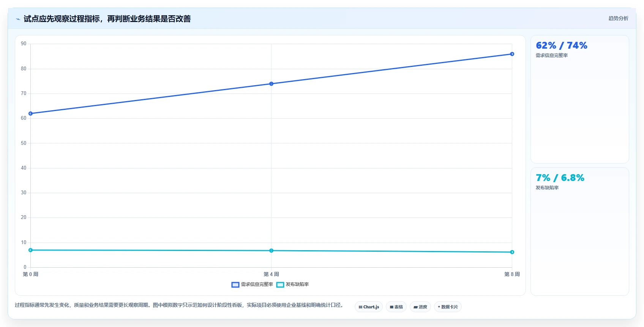This screenshot has width=644, height=327.
Task: Toggle the 发布缺陷率 series legend swatch
Action: point(280,285)
